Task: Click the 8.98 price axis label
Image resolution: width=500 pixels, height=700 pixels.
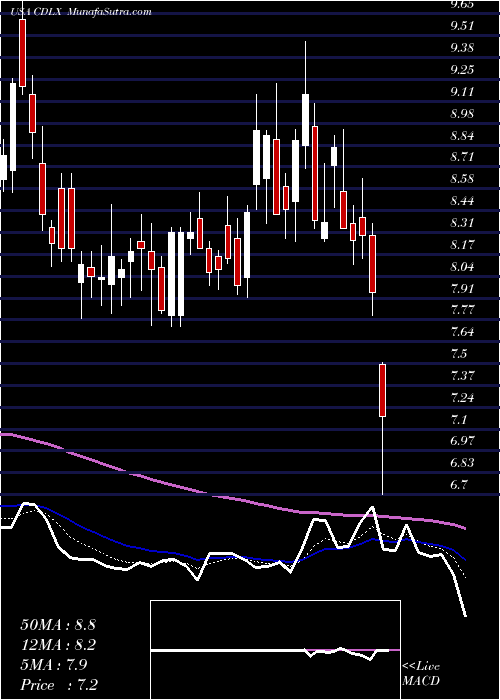Action: click(463, 114)
